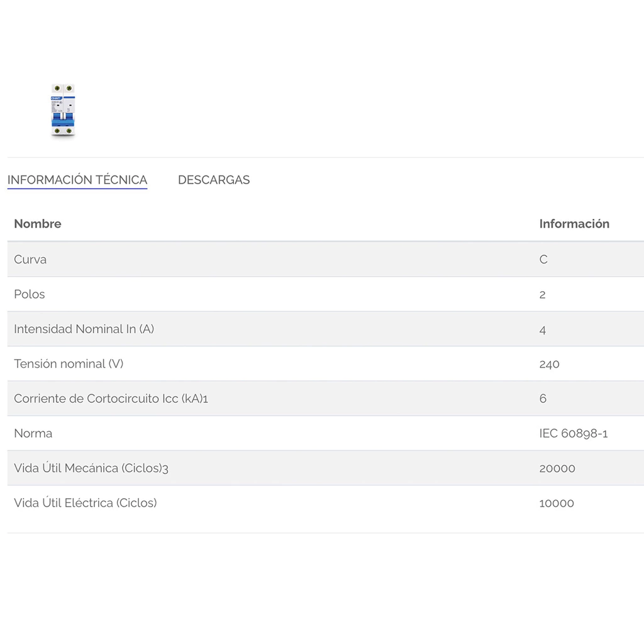Screen dimensions: 644x644
Task: Select the Curva row label
Action: point(30,259)
